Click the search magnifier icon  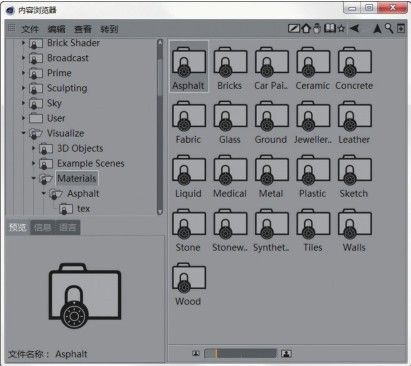pyautogui.click(x=389, y=29)
